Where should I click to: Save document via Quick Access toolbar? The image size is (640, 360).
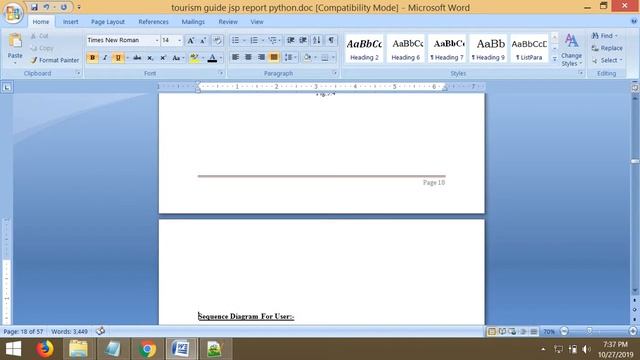coord(34,7)
